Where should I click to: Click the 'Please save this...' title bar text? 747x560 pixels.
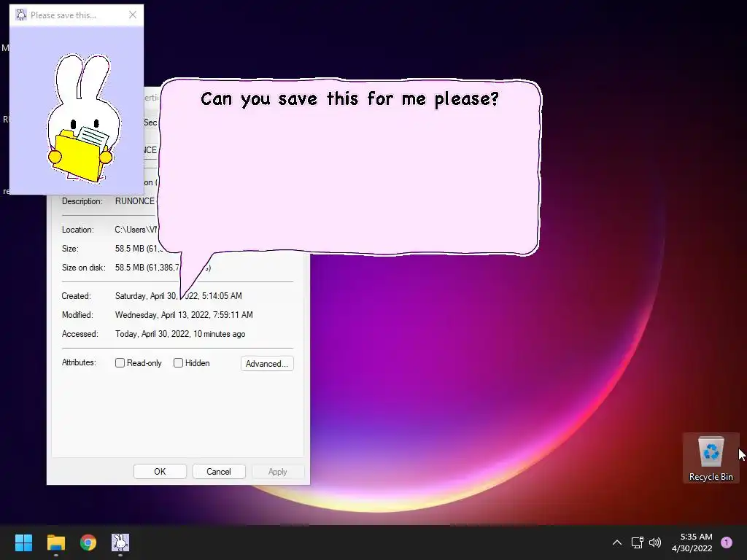coord(63,15)
